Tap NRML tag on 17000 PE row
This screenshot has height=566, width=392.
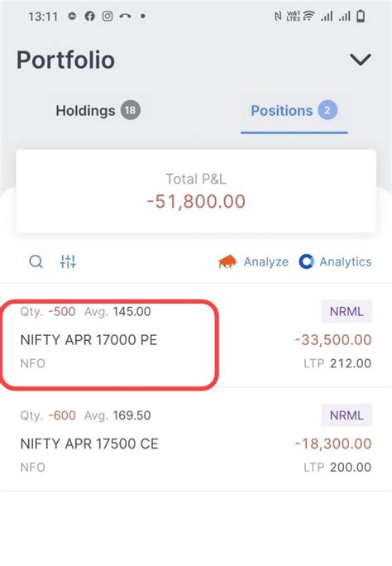click(x=347, y=311)
